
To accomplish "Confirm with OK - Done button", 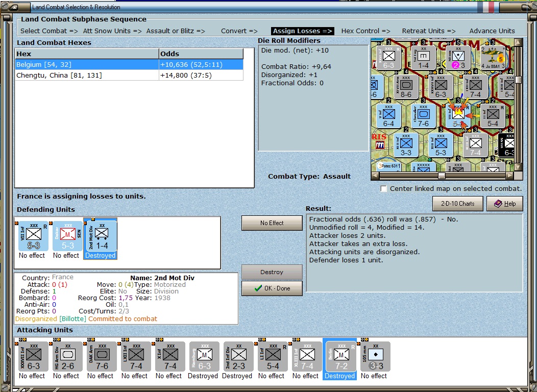I will click(272, 288).
